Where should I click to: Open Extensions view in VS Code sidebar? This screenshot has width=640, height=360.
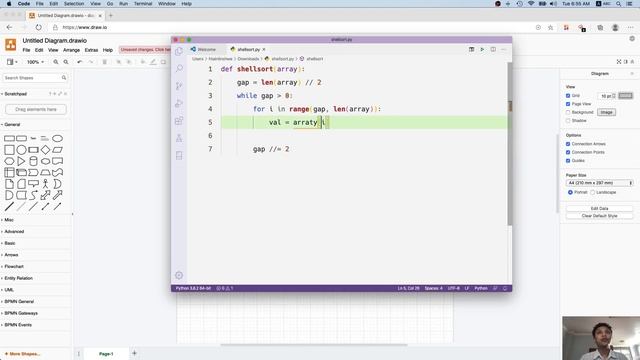pyautogui.click(x=179, y=121)
